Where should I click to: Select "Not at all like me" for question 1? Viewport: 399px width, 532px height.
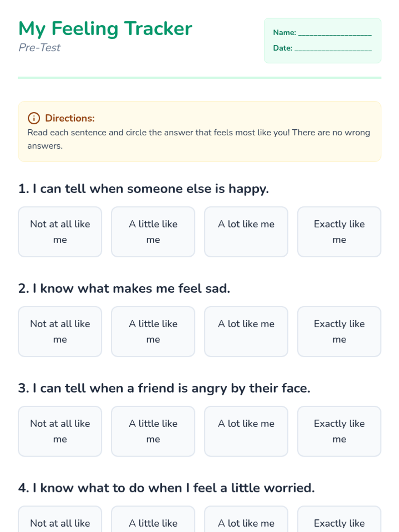tap(60, 232)
